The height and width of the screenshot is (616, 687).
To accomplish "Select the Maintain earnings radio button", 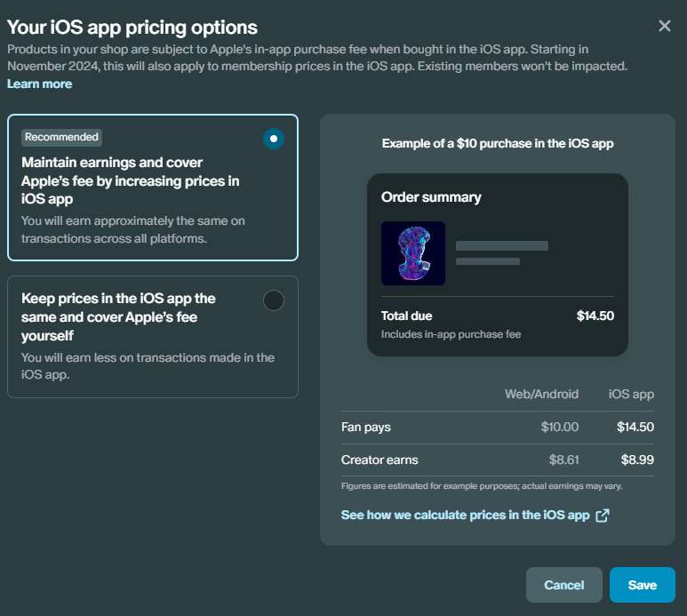I will point(274,139).
